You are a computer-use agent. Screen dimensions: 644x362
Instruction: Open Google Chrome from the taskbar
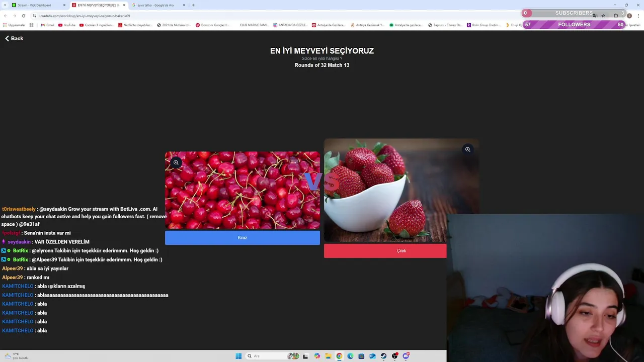[339, 356]
